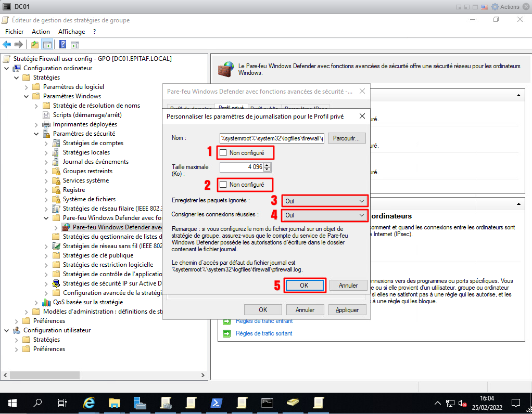Image resolution: width=532 pixels, height=414 pixels.
Task: Open the Action menu
Action: coord(41,32)
